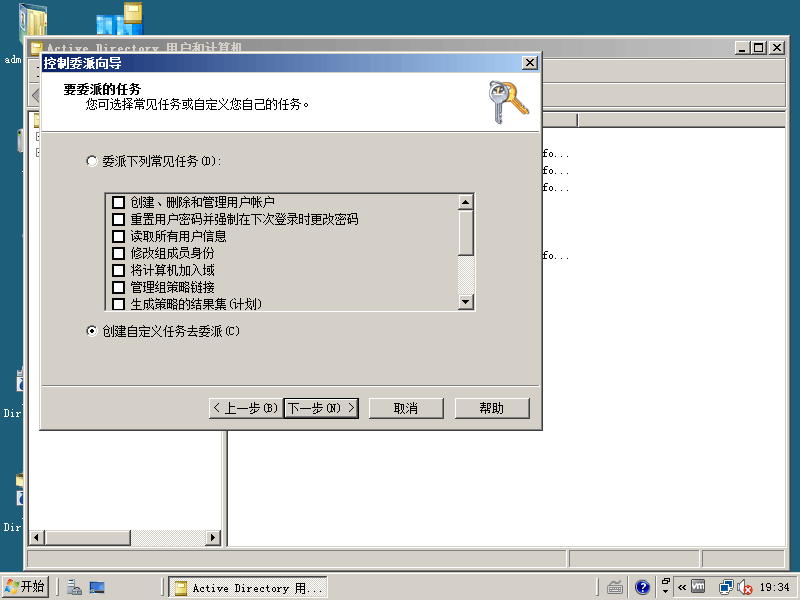Open the 开始 Start menu
This screenshot has height=600, width=800.
(25, 587)
